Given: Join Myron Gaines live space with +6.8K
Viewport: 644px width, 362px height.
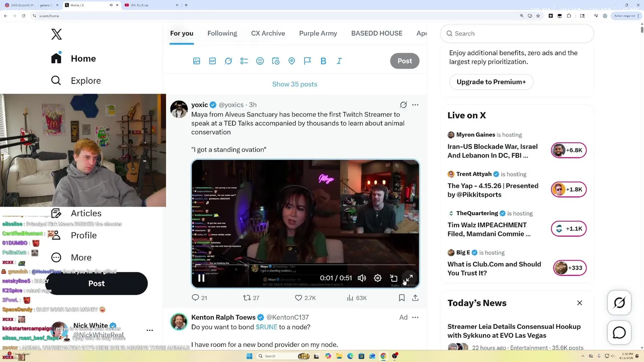Looking at the screenshot, I should (569, 150).
